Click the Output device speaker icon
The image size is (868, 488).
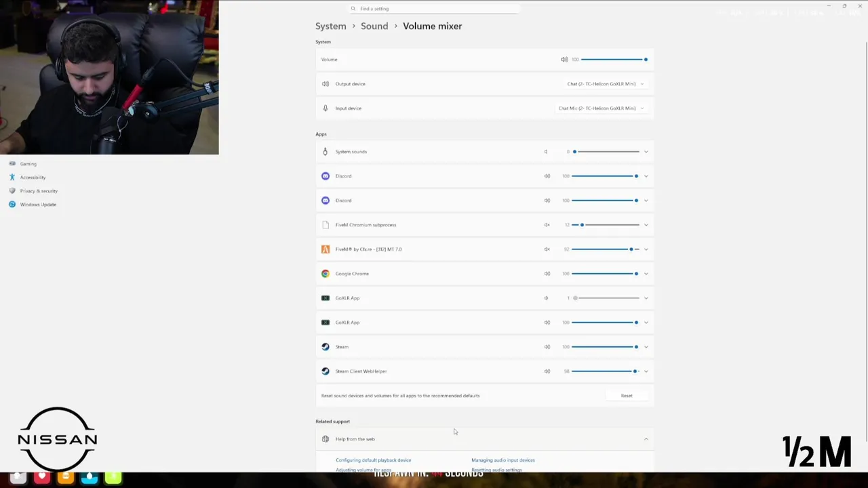click(x=325, y=84)
